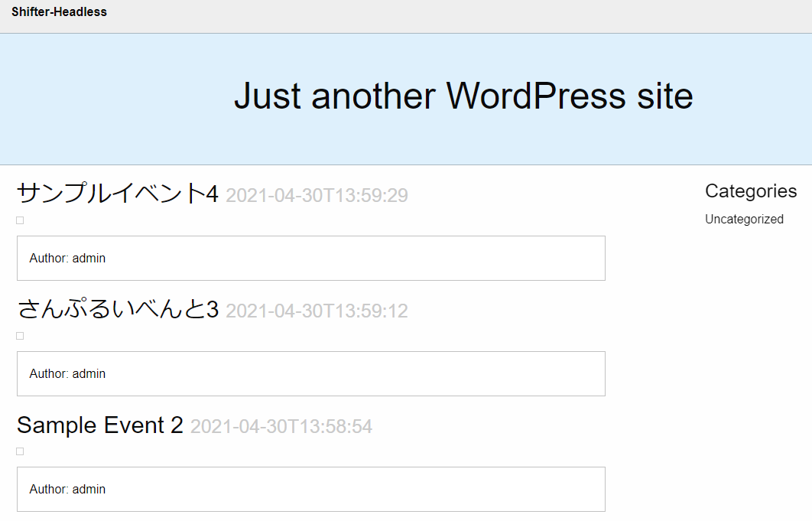Click Author: admin box under サンプルイベント4

click(311, 258)
